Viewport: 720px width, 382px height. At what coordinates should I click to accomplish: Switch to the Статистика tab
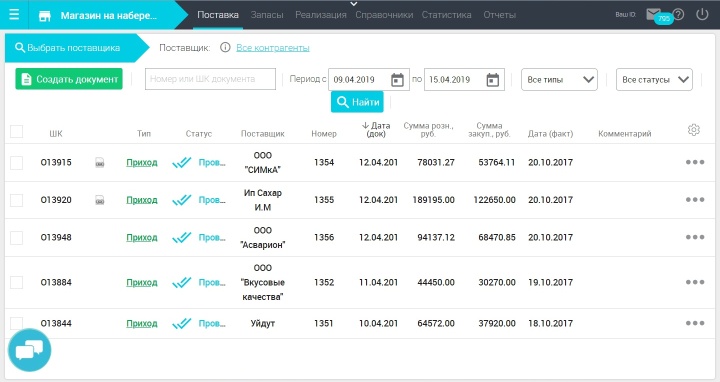coord(446,15)
